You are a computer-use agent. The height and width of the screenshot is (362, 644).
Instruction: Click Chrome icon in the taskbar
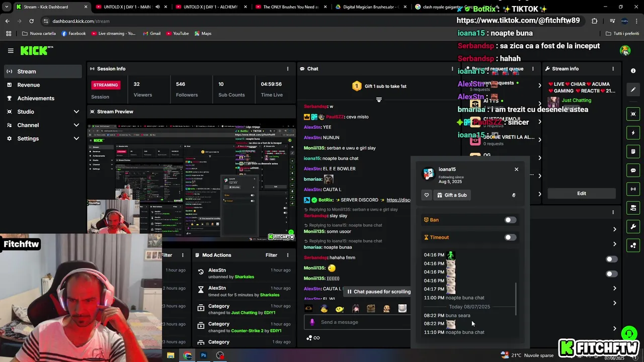(x=187, y=355)
